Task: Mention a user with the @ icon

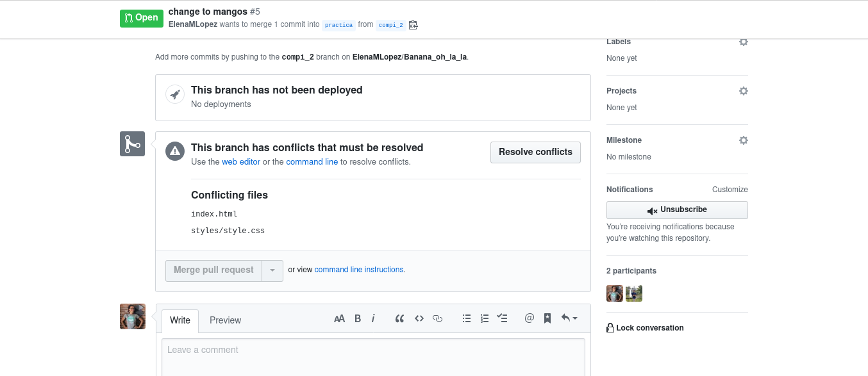Action: click(x=529, y=318)
